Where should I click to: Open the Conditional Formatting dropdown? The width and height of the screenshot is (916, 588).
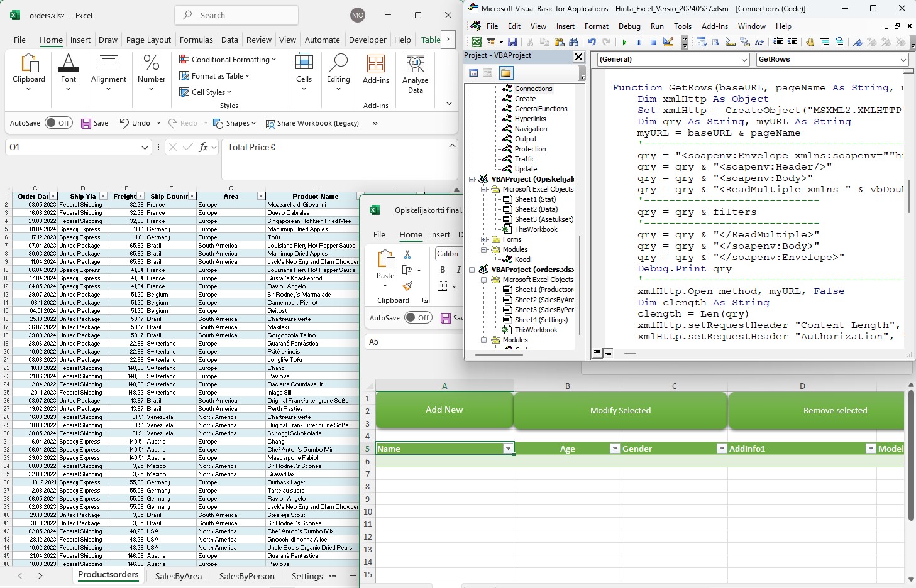pos(228,60)
